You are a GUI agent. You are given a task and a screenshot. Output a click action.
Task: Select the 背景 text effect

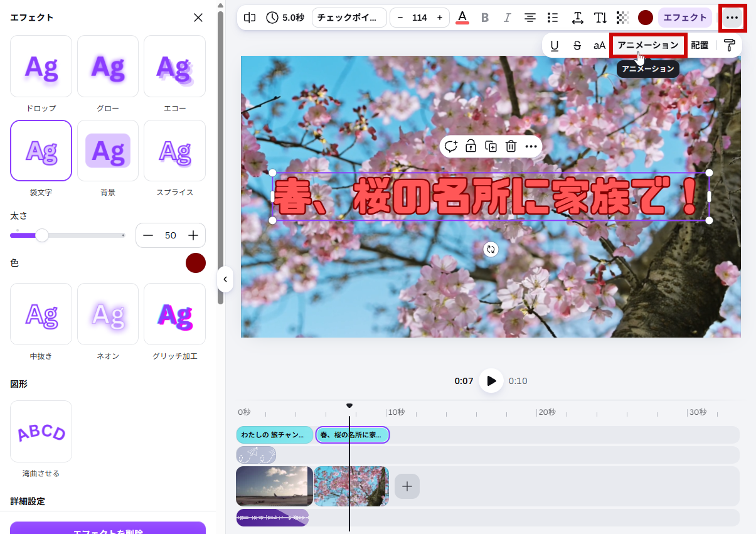[x=108, y=151]
